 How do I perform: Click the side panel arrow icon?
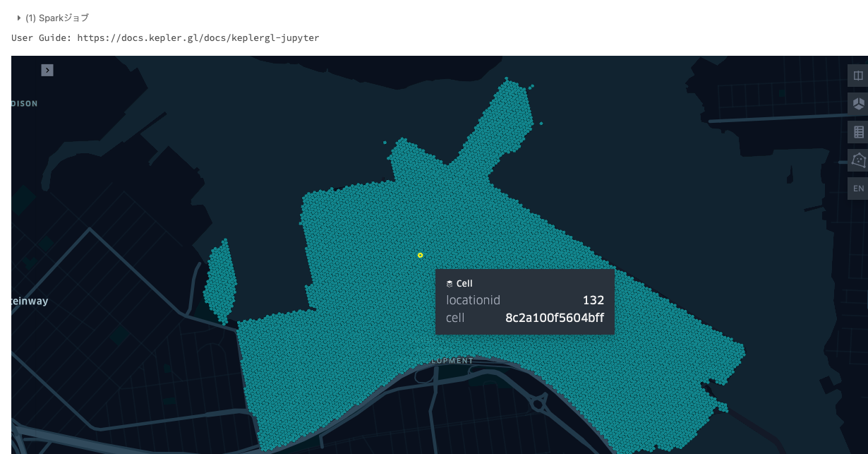[x=47, y=70]
